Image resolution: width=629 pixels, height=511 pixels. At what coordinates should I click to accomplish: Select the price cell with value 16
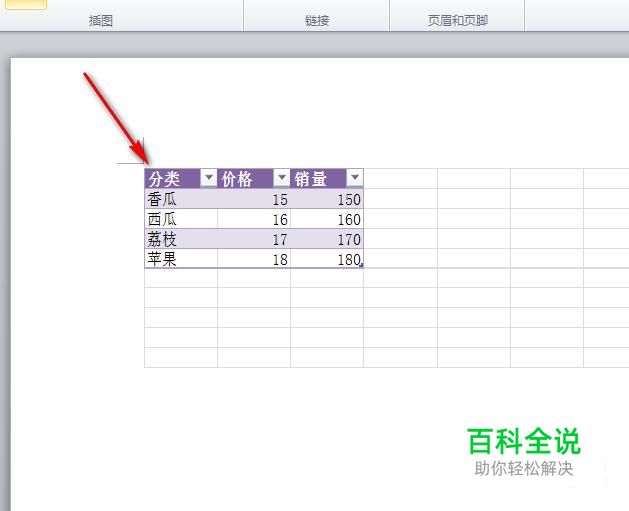(254, 219)
